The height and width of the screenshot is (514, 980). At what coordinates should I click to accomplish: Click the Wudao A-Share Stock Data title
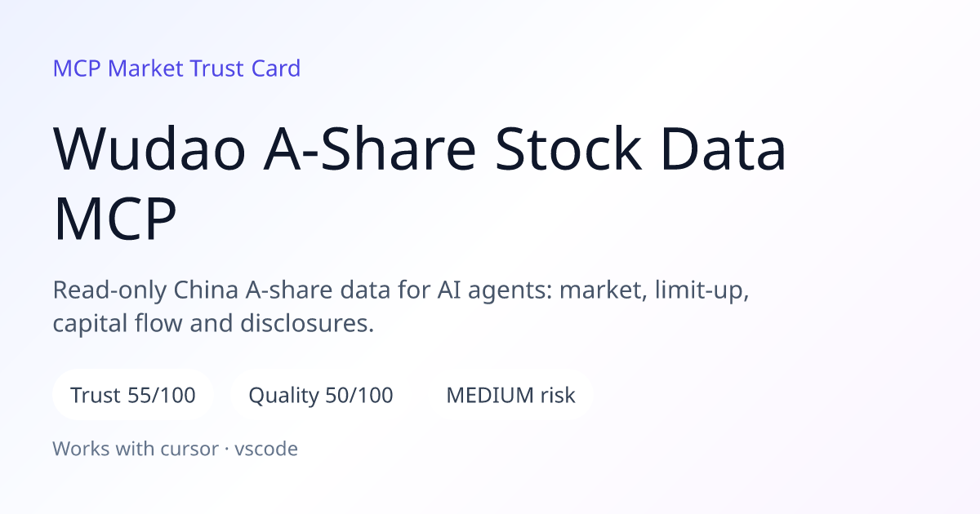420,149
